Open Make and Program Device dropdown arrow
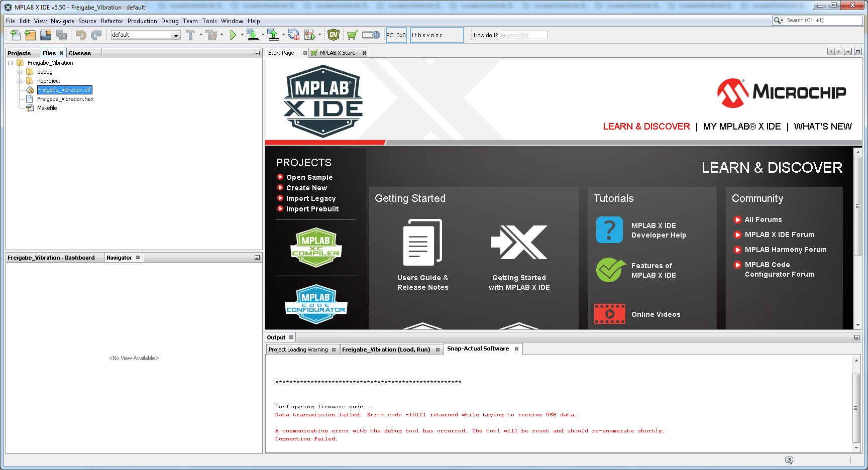The width and height of the screenshot is (868, 470). [x=263, y=35]
